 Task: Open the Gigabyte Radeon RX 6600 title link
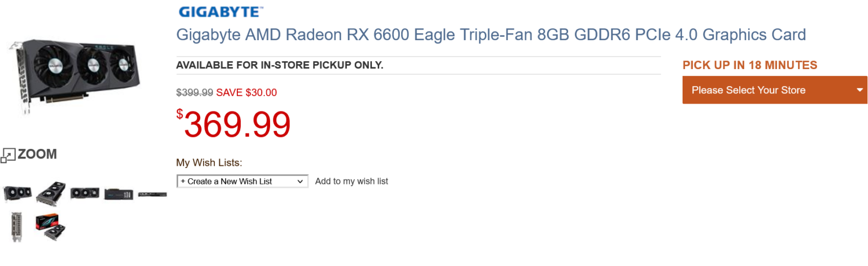[x=491, y=35]
